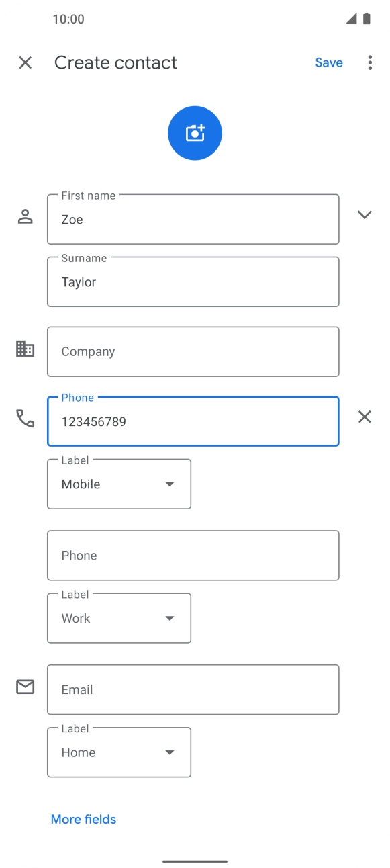The image size is (390, 868).
Task: Clear the phone number with the X icon
Action: 364,417
